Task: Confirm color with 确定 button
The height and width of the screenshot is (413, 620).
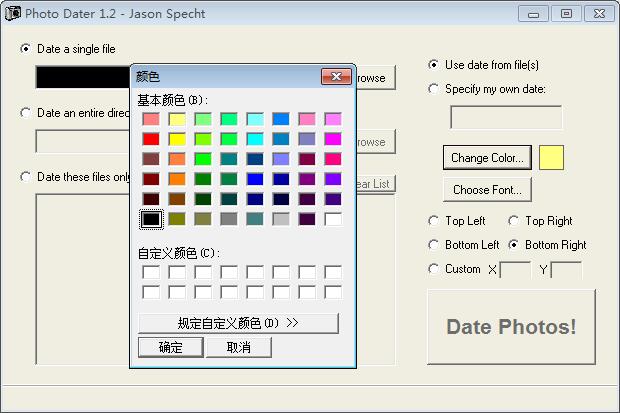Action: tap(171, 347)
